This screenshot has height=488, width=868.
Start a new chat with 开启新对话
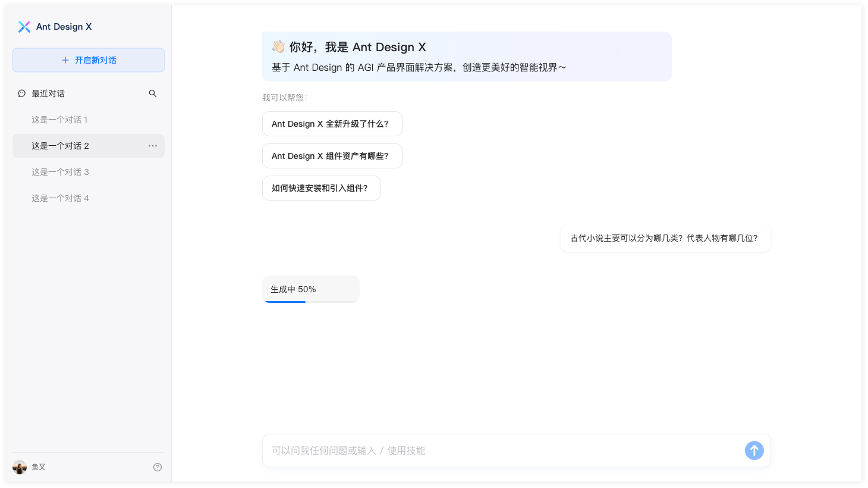point(89,60)
